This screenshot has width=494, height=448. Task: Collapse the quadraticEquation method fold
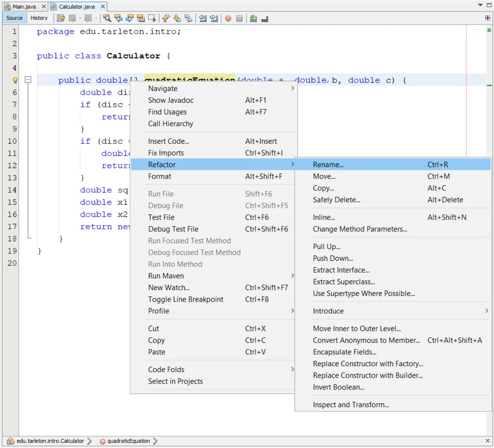pyautogui.click(x=27, y=80)
